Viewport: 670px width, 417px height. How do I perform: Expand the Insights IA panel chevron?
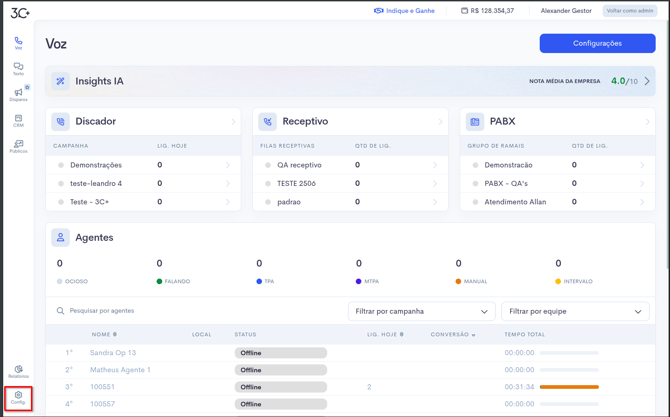click(647, 81)
